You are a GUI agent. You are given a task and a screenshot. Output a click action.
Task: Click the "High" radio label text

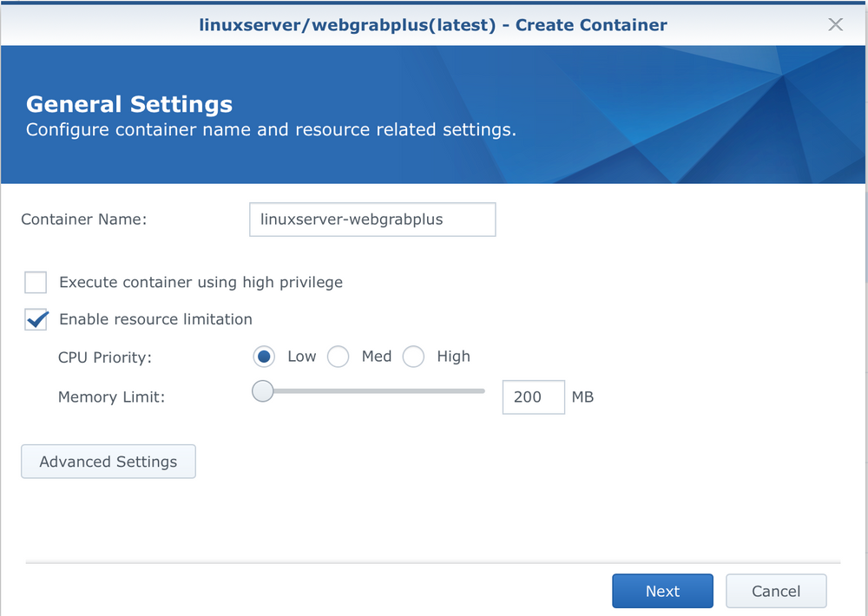click(x=454, y=356)
